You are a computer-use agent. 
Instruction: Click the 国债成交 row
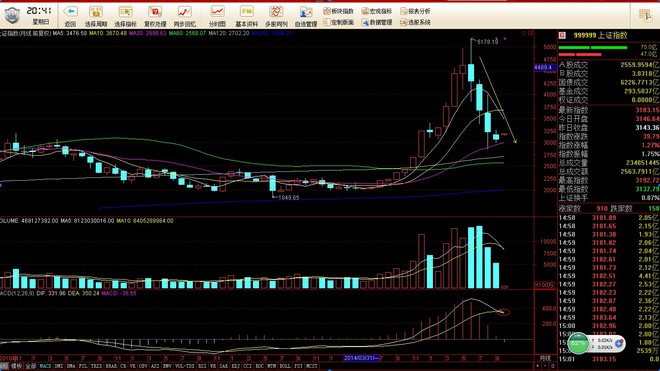[609, 83]
